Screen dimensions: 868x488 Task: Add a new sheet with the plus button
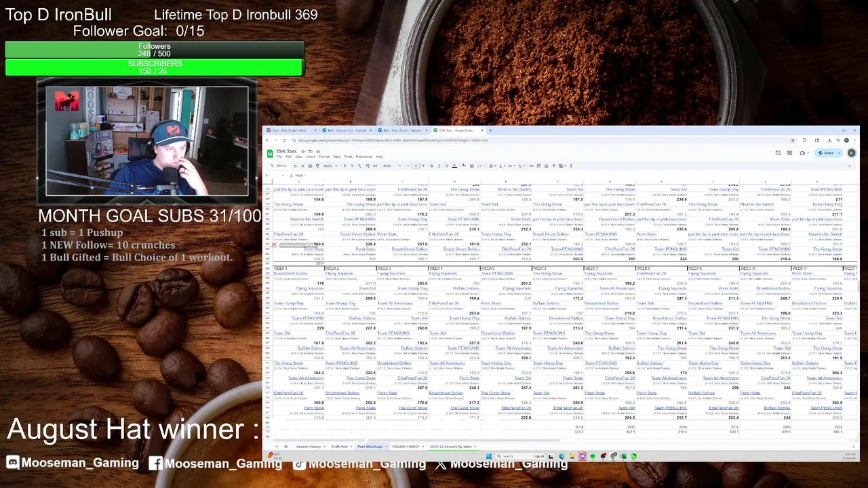click(x=277, y=447)
